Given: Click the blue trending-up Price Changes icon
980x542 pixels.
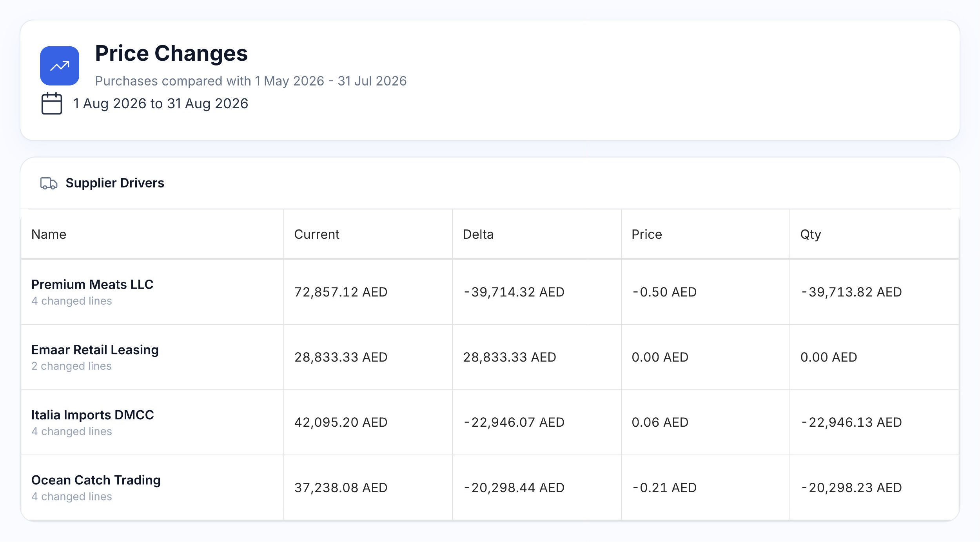Looking at the screenshot, I should click(x=60, y=66).
